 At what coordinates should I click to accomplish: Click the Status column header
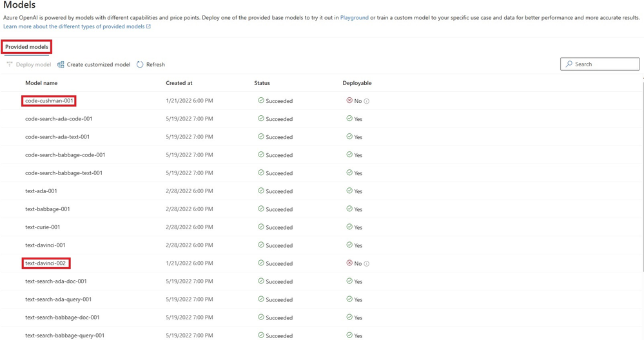(262, 83)
